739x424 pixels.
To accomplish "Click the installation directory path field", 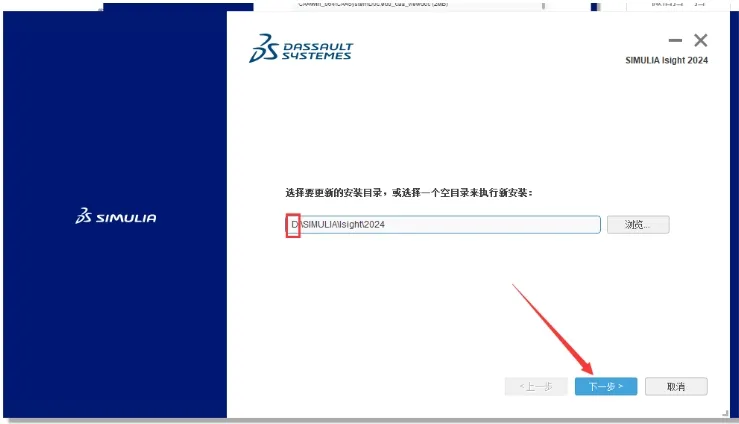I will [x=443, y=225].
